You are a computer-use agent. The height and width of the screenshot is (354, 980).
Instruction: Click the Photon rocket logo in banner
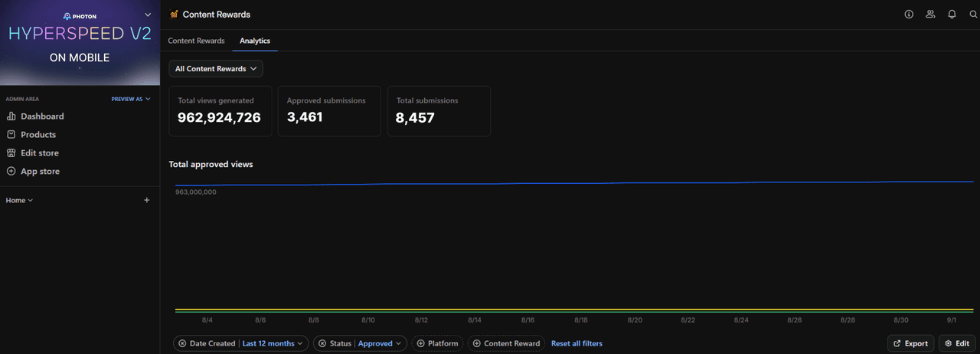pos(67,15)
